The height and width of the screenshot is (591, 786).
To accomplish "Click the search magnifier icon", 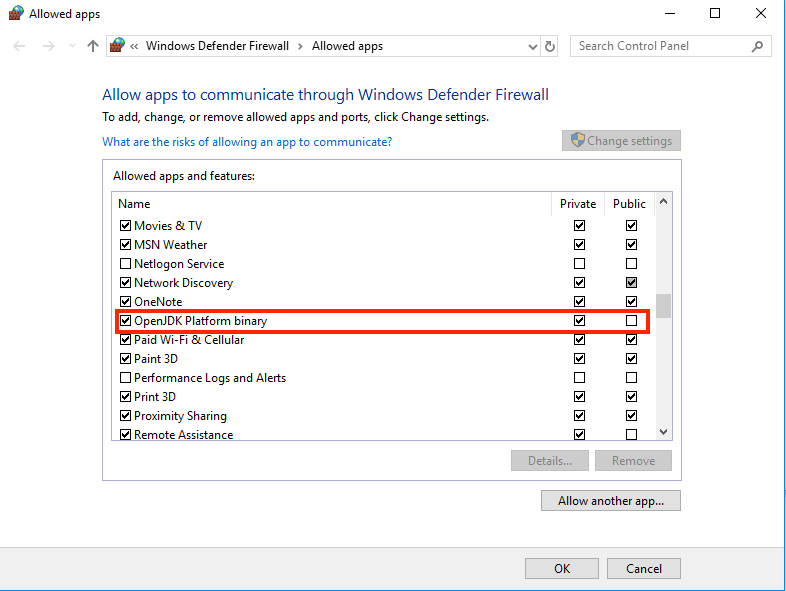I will pos(757,46).
